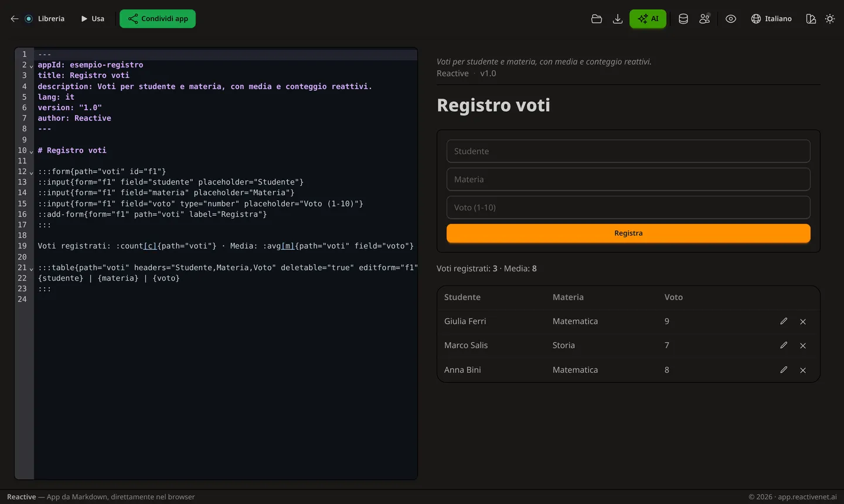Click the Materia column header
The image size is (844, 504).
tap(568, 297)
